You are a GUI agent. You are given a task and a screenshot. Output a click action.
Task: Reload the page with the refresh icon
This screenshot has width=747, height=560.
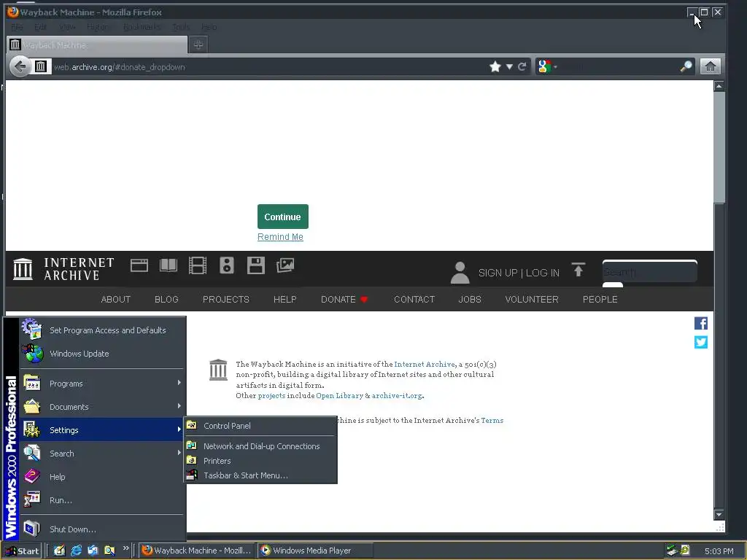pos(522,66)
